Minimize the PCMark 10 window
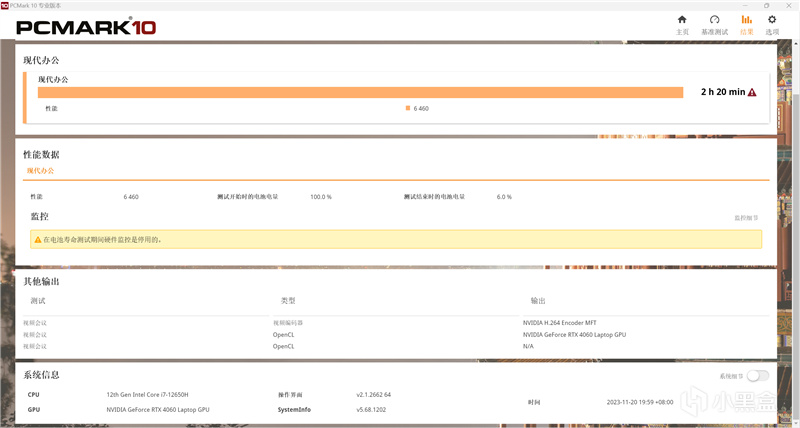800x428 pixels. coord(744,5)
